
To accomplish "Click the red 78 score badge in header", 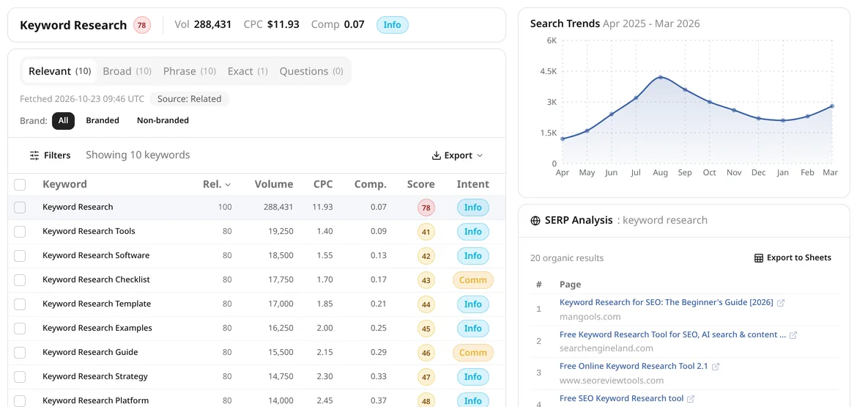I will 142,25.
